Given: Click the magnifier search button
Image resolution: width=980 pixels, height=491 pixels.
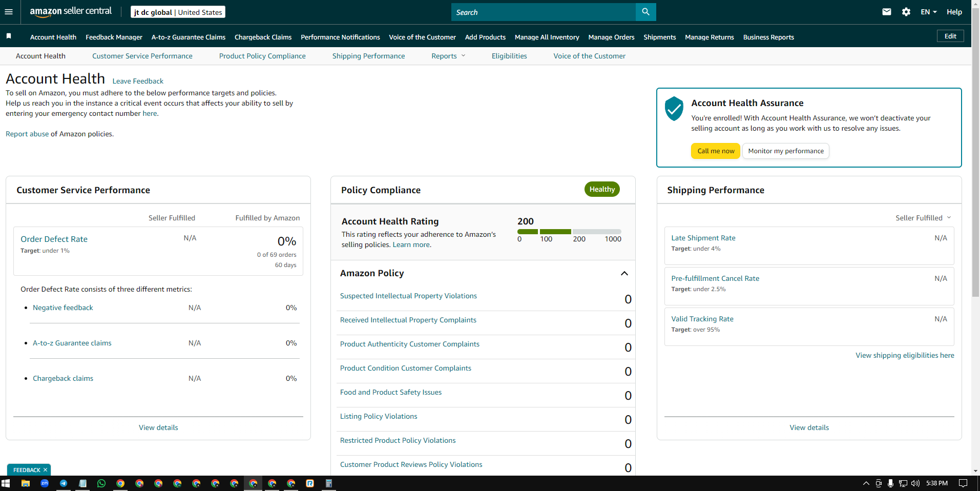Looking at the screenshot, I should [645, 12].
